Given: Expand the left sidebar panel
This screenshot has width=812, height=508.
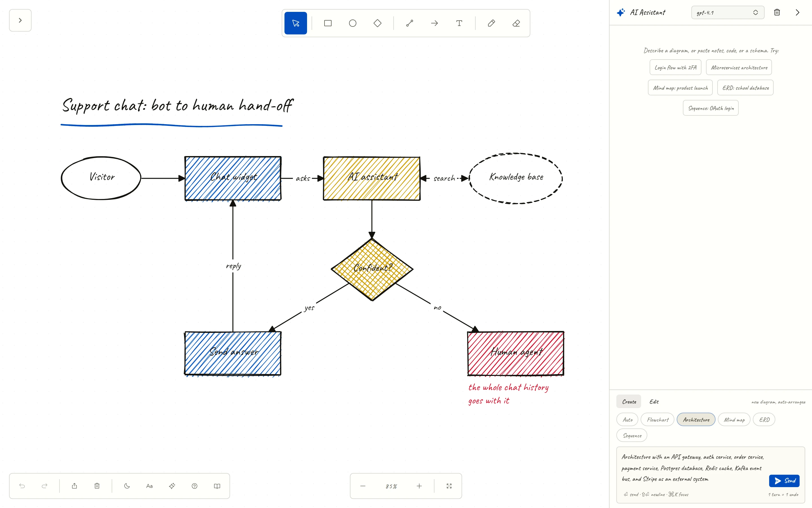Looking at the screenshot, I should (x=20, y=20).
